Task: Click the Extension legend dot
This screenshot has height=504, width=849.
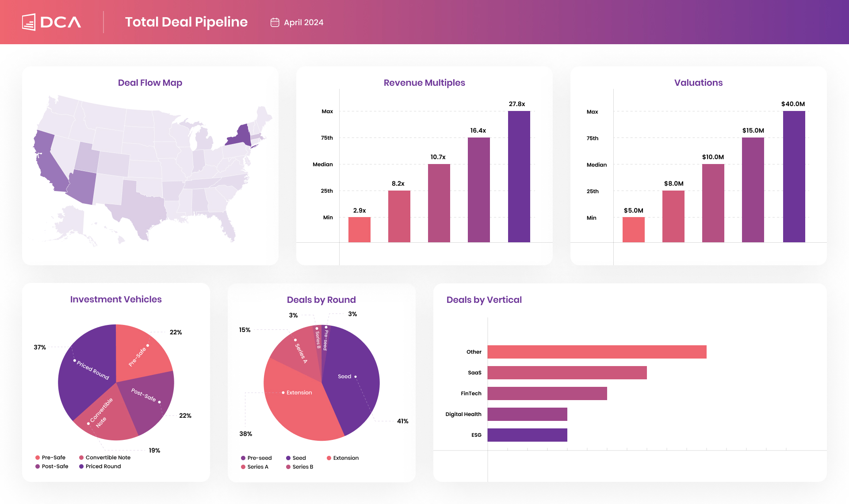Action: 329,458
